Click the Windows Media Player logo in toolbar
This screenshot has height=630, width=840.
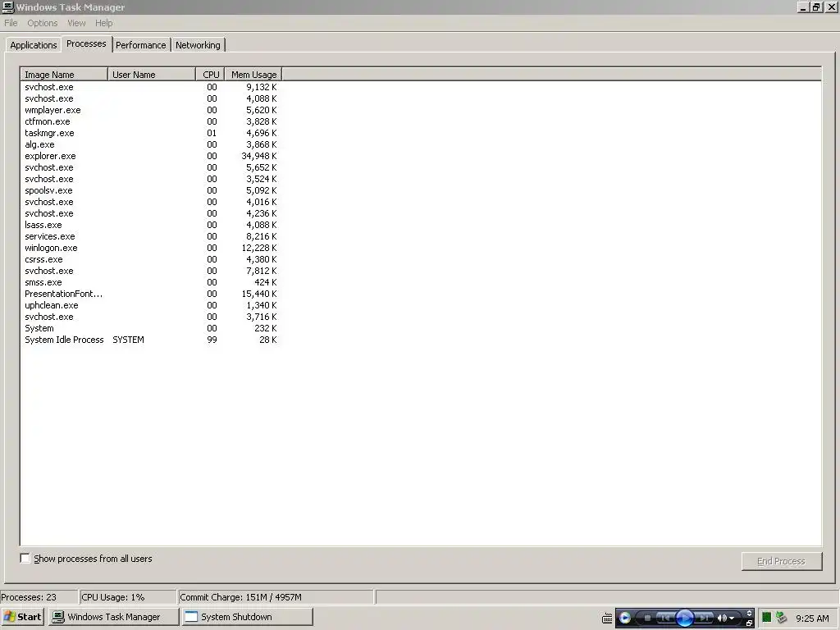coord(624,619)
